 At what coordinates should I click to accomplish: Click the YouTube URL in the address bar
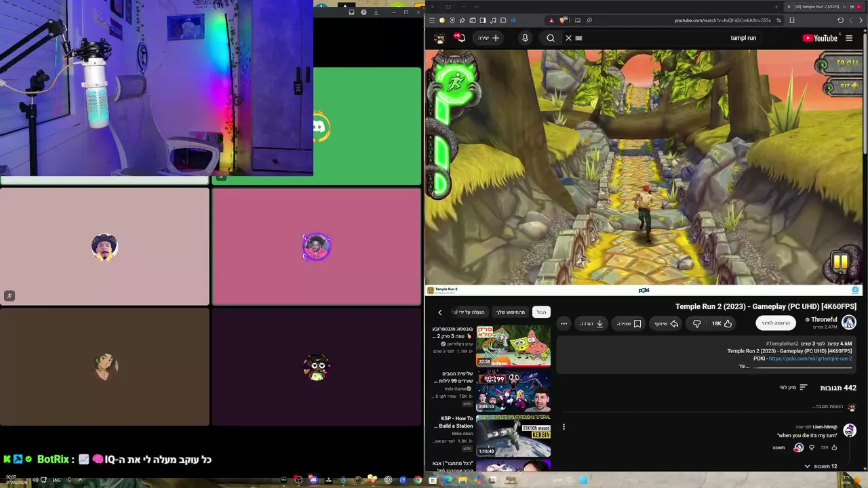click(722, 20)
